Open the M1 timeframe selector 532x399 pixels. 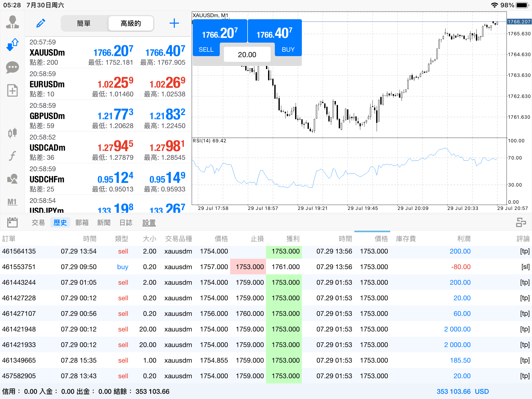[x=12, y=202]
